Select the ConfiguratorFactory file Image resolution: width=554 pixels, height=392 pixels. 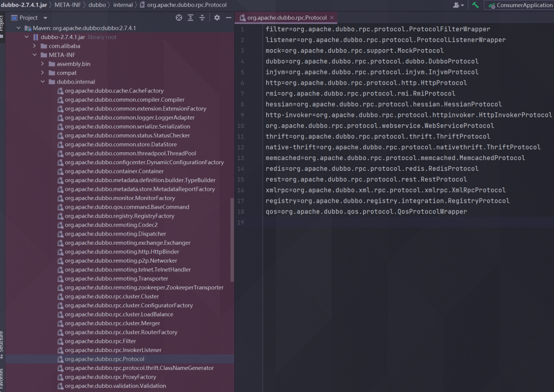[x=125, y=305]
